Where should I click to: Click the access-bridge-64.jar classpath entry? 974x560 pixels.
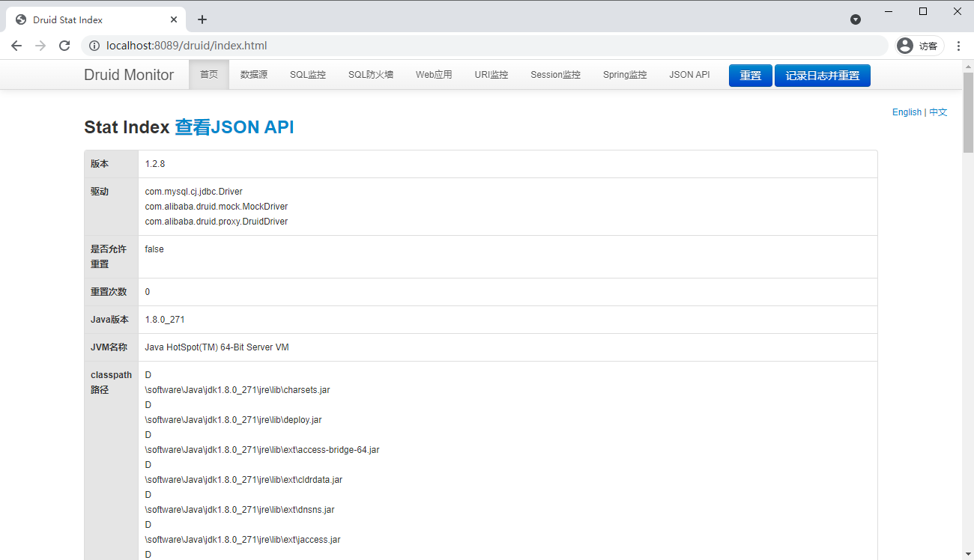click(x=262, y=450)
